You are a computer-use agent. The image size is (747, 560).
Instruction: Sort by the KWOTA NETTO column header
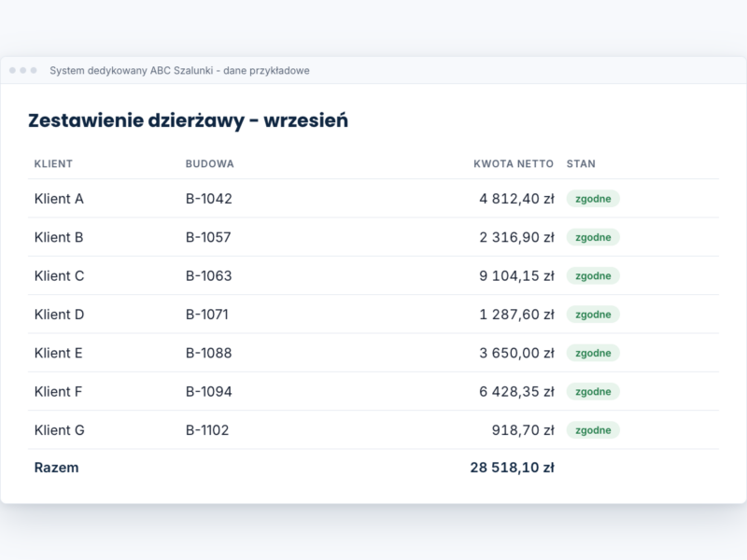click(x=513, y=164)
